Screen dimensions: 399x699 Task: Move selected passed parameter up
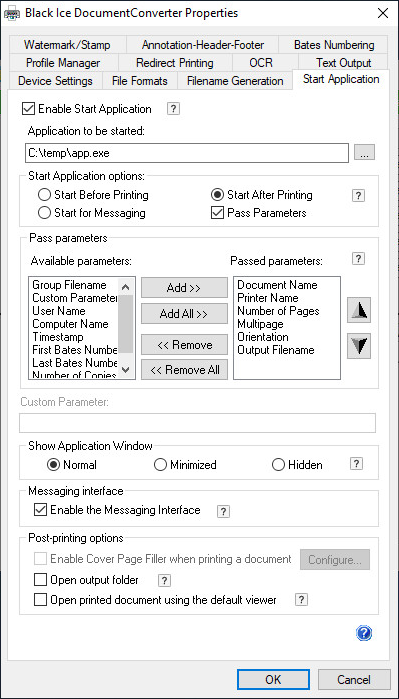(359, 310)
